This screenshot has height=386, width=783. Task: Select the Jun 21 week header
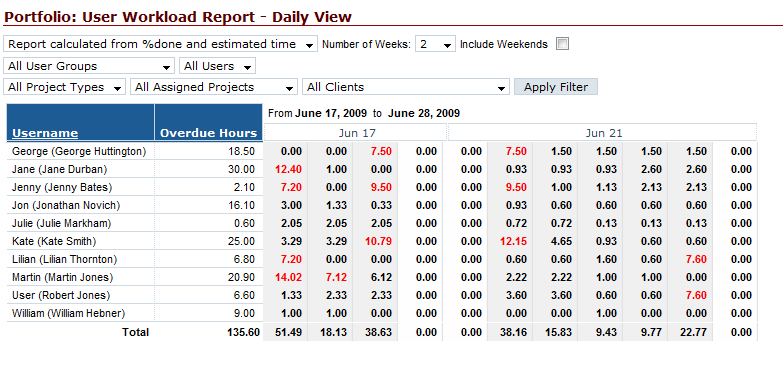pos(603,133)
